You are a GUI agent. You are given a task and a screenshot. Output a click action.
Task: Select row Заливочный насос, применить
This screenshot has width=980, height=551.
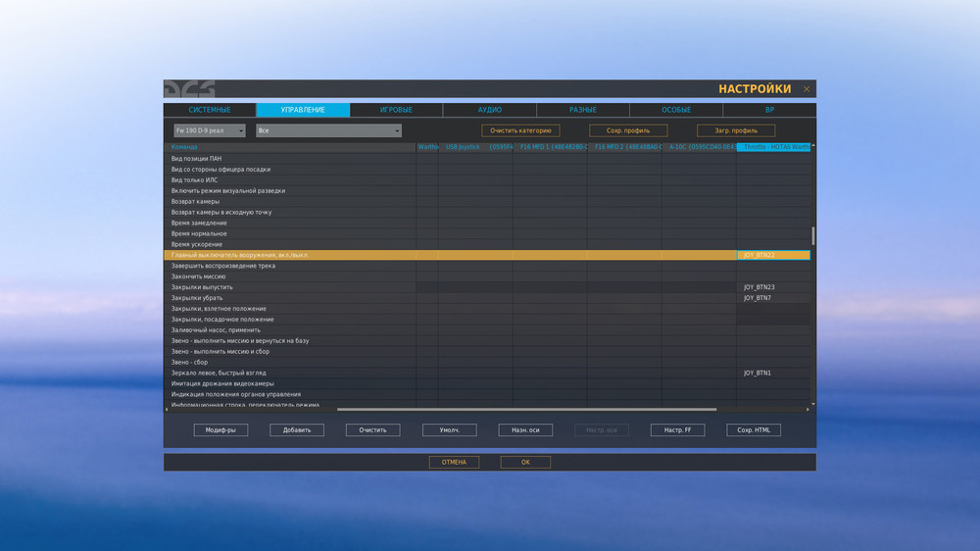tap(487, 330)
